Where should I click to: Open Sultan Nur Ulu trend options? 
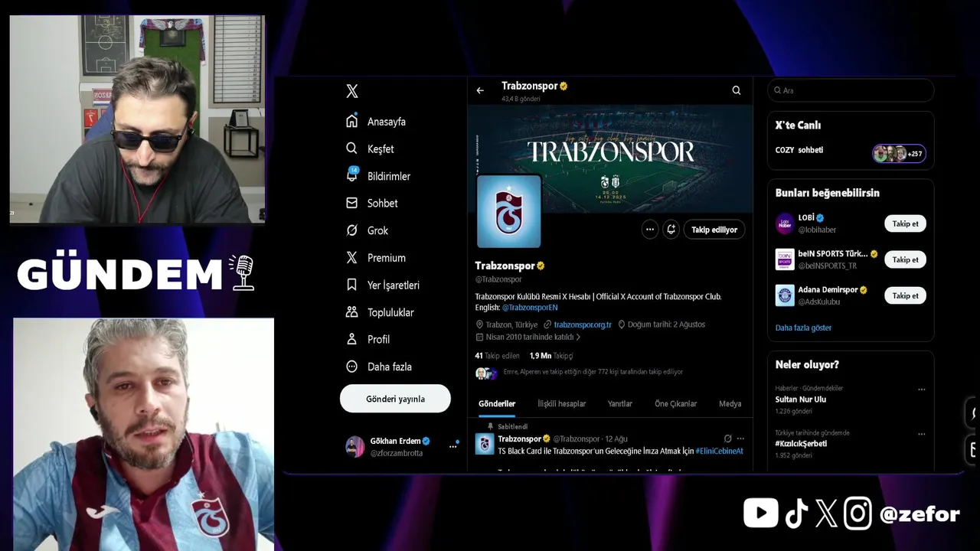click(x=921, y=390)
